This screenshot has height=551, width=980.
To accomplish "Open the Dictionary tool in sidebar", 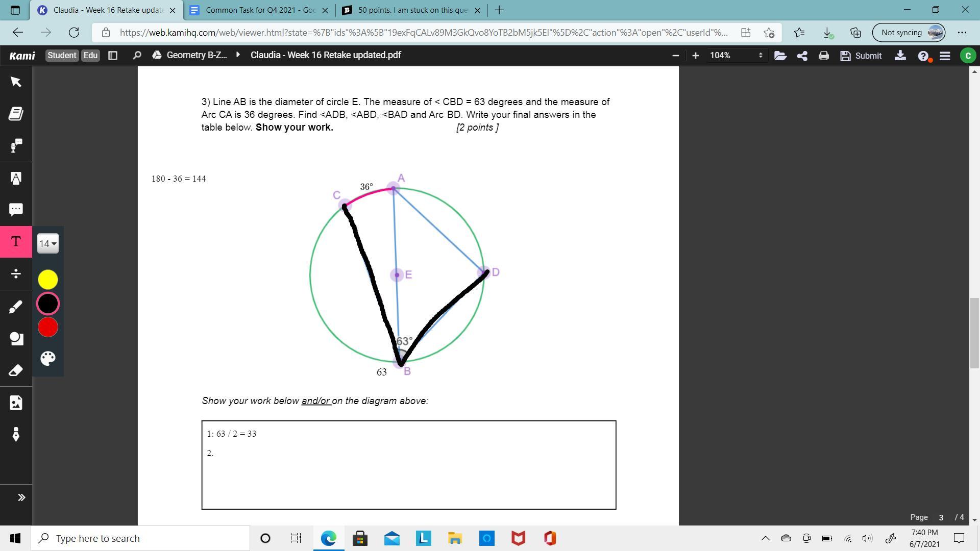I will [x=16, y=114].
